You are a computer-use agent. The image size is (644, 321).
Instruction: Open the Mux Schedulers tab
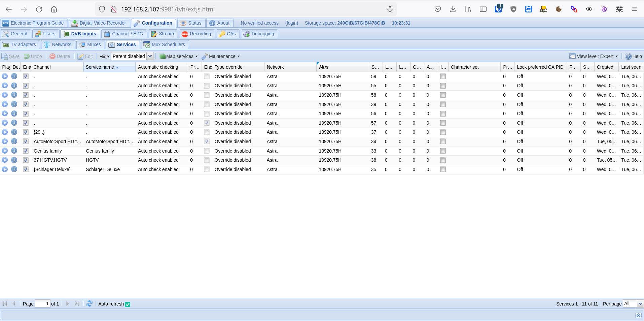[x=165, y=44]
